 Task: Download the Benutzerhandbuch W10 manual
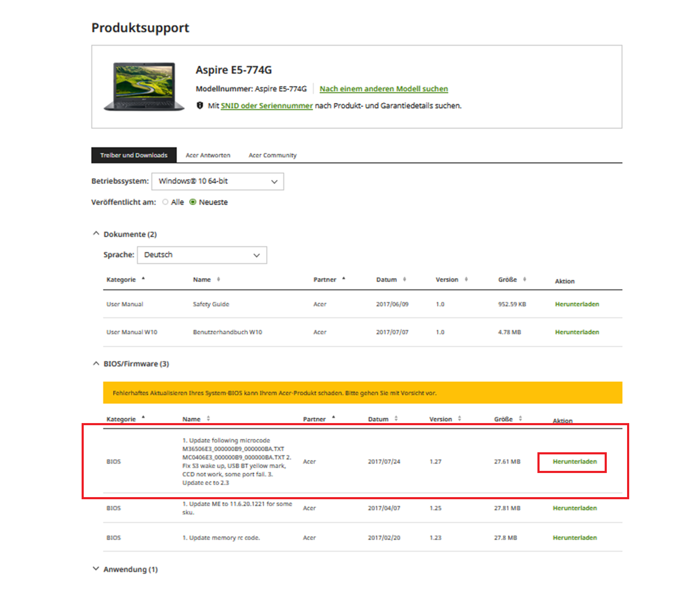[x=577, y=332]
